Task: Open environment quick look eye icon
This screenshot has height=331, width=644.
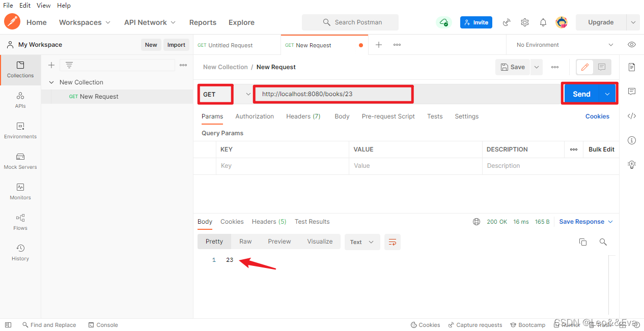Action: click(x=632, y=45)
